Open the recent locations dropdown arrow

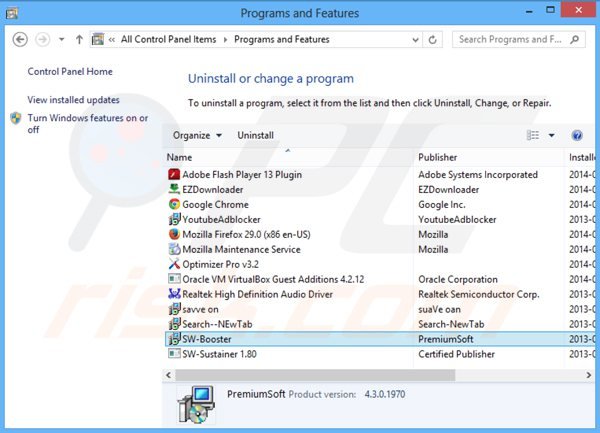[62, 39]
